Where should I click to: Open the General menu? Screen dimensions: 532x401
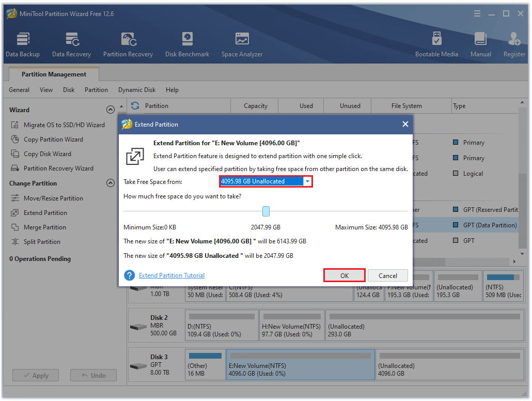point(19,89)
